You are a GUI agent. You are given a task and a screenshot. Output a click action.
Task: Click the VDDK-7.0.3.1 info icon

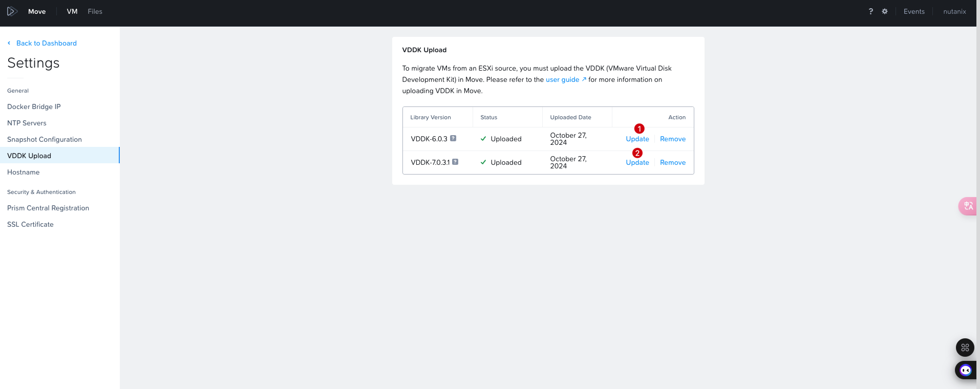[x=455, y=162]
